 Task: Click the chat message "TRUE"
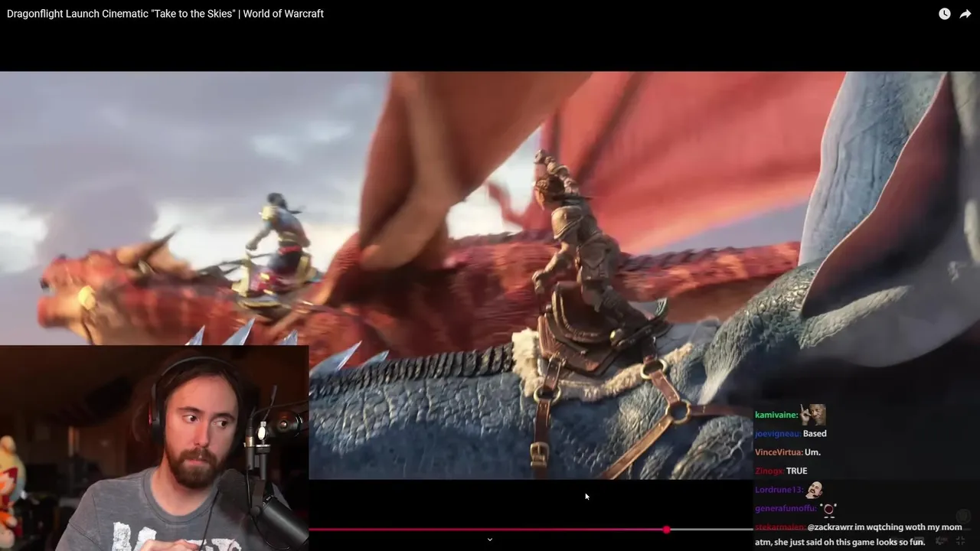click(796, 471)
